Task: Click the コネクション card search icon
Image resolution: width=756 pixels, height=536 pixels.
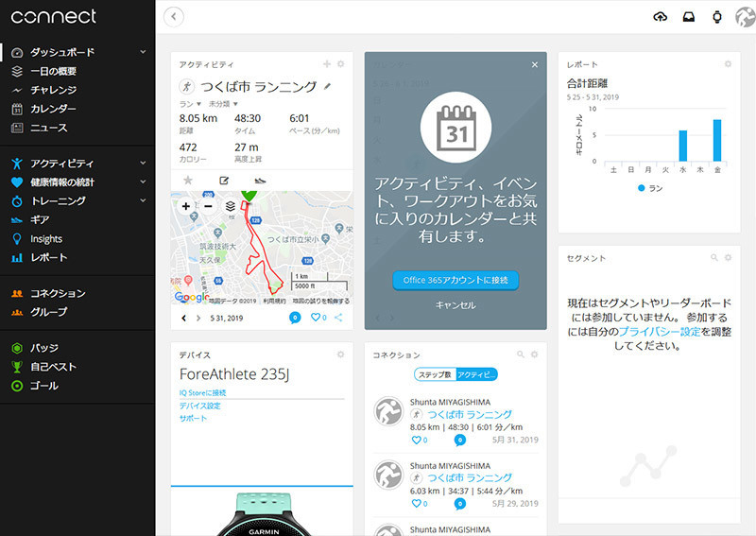Action: [x=521, y=354]
